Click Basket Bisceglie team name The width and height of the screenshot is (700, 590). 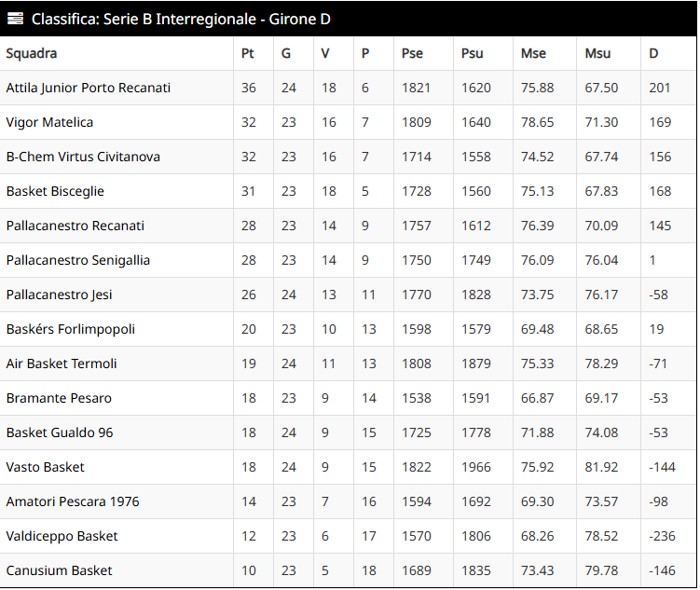pyautogui.click(x=55, y=191)
